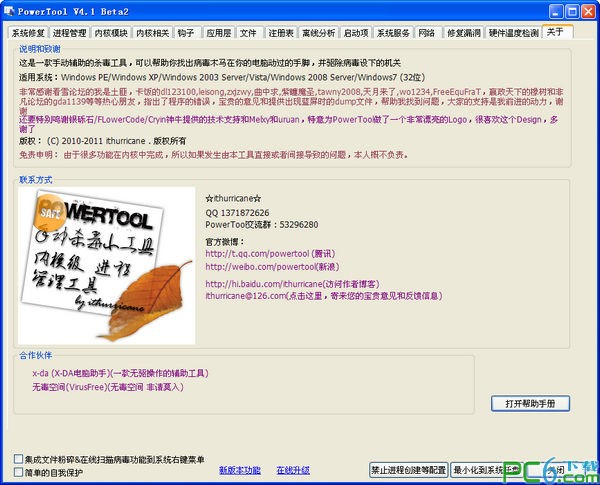Open the 硬件温度检测 tab
The height and width of the screenshot is (485, 600).
point(514,33)
